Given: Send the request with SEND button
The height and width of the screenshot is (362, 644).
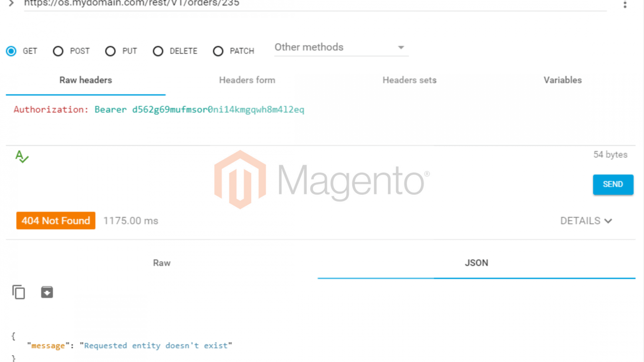Looking at the screenshot, I should tap(613, 184).
